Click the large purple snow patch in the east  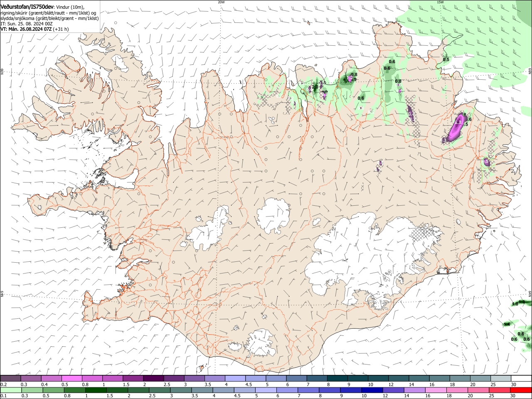point(455,128)
